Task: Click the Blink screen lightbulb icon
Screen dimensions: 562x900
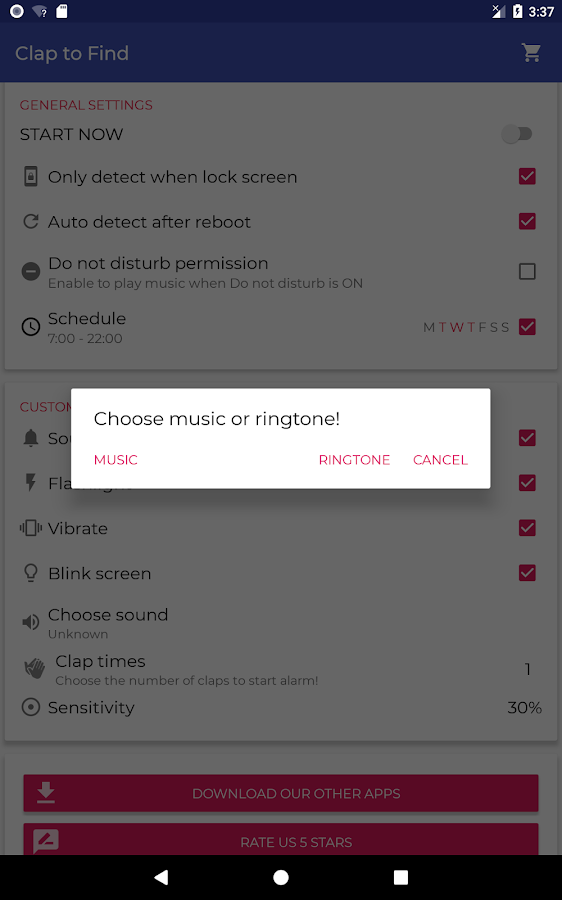Action: click(30, 573)
